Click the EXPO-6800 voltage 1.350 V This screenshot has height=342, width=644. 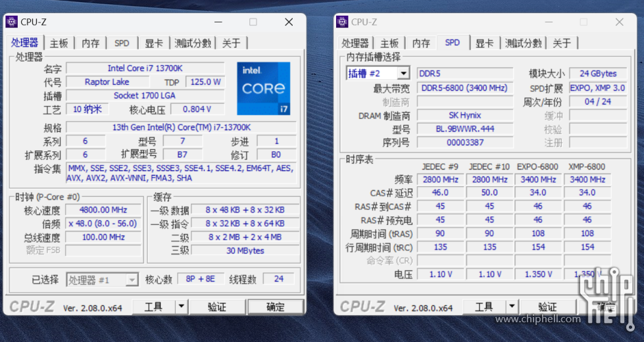[x=538, y=274]
